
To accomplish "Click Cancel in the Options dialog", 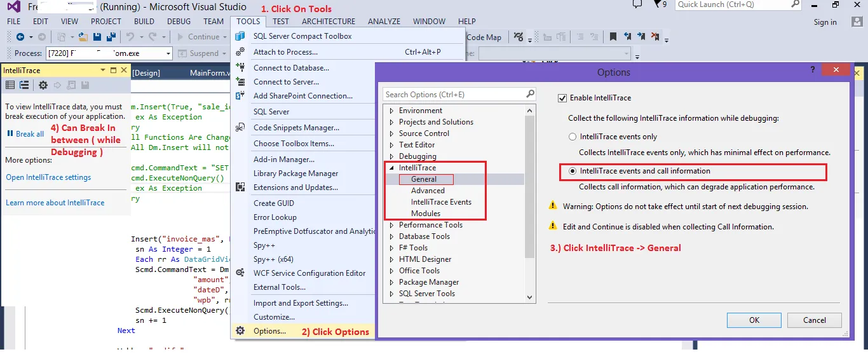I will click(x=815, y=320).
